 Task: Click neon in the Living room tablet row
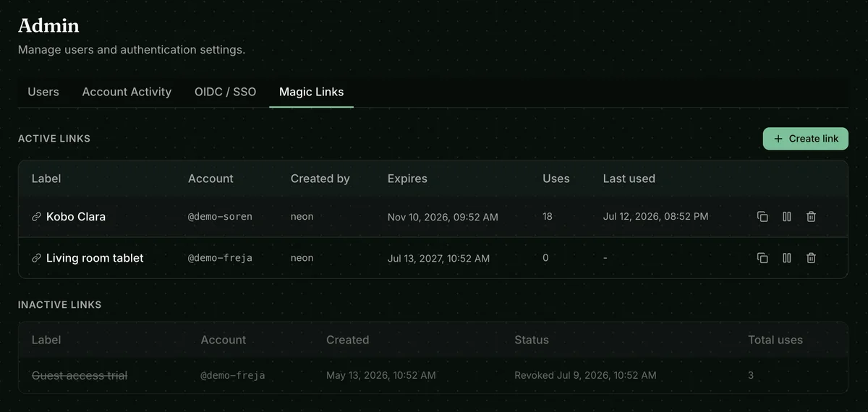coord(302,258)
